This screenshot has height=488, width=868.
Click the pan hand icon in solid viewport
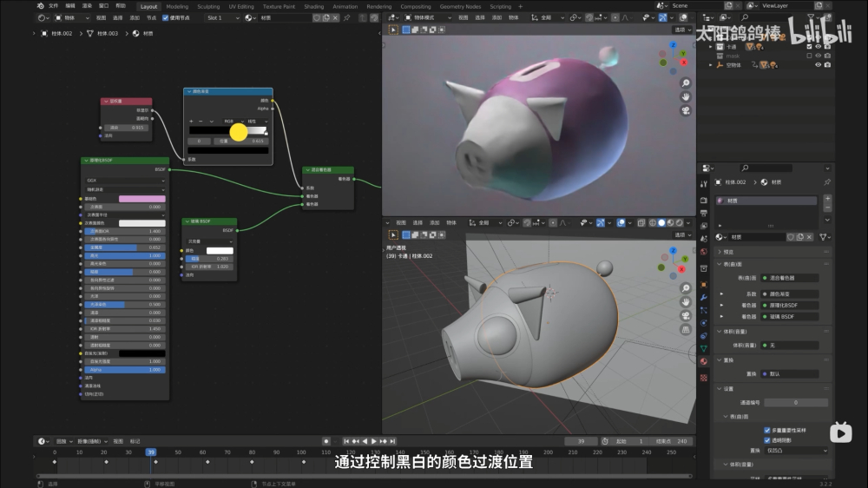[x=686, y=302]
